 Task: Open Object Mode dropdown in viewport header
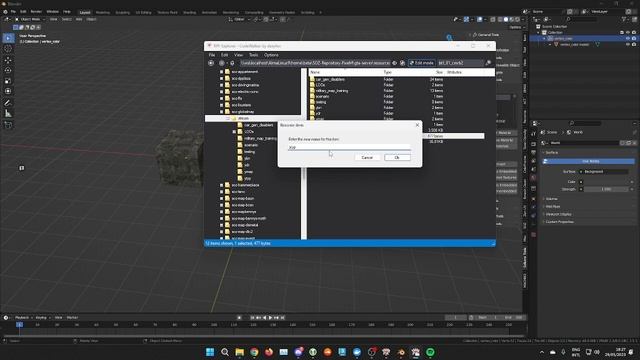[30, 19]
